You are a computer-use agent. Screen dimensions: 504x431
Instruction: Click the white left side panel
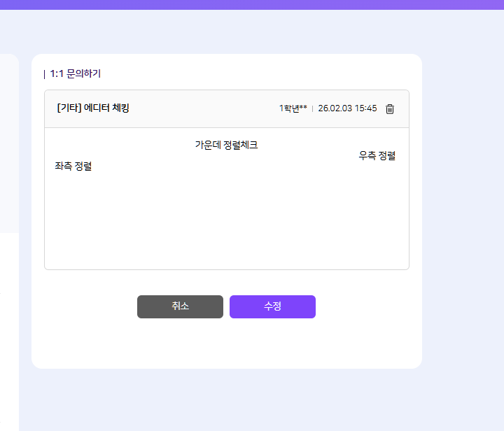(x=8, y=329)
